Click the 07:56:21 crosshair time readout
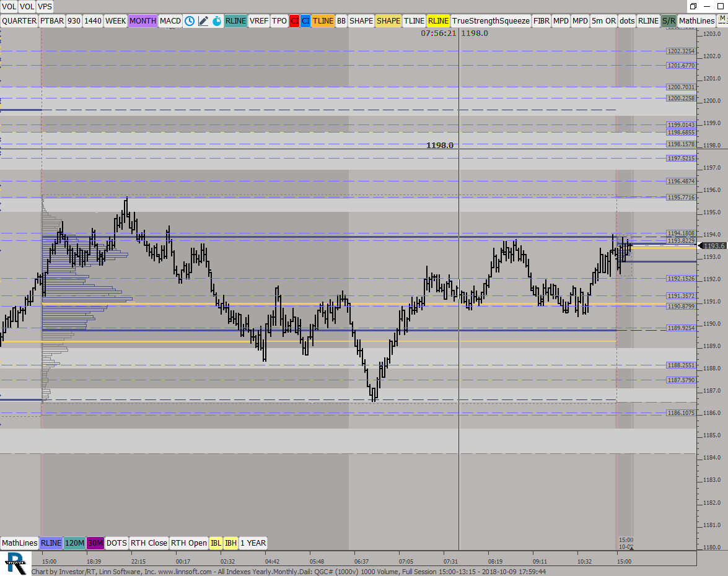This screenshot has height=576, width=728. pos(438,33)
